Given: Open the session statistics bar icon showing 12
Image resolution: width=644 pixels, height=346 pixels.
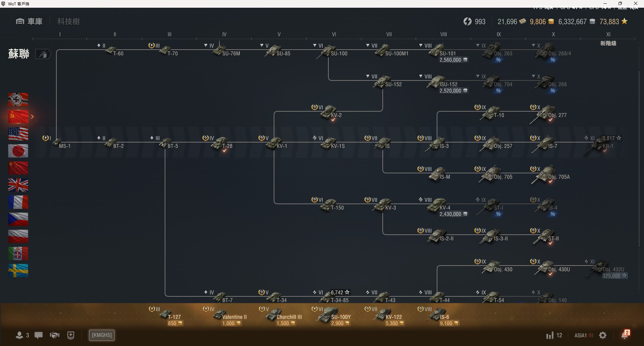Looking at the screenshot, I should (554, 335).
